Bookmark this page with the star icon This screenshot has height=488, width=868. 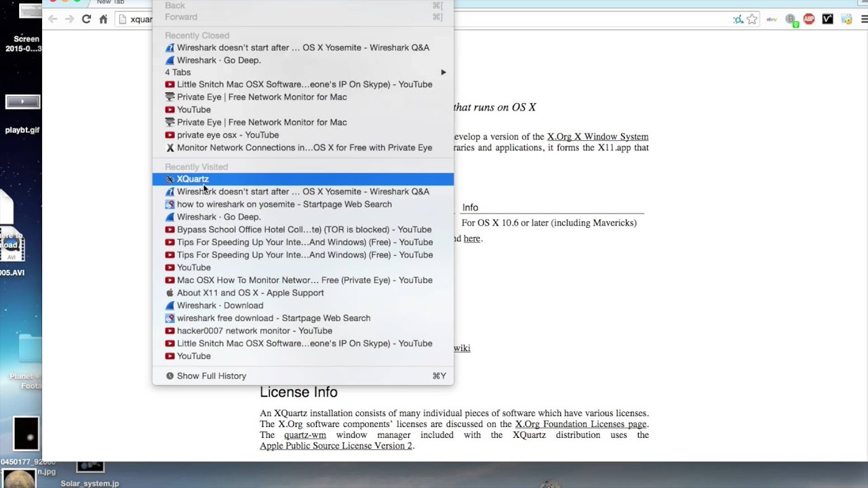752,19
